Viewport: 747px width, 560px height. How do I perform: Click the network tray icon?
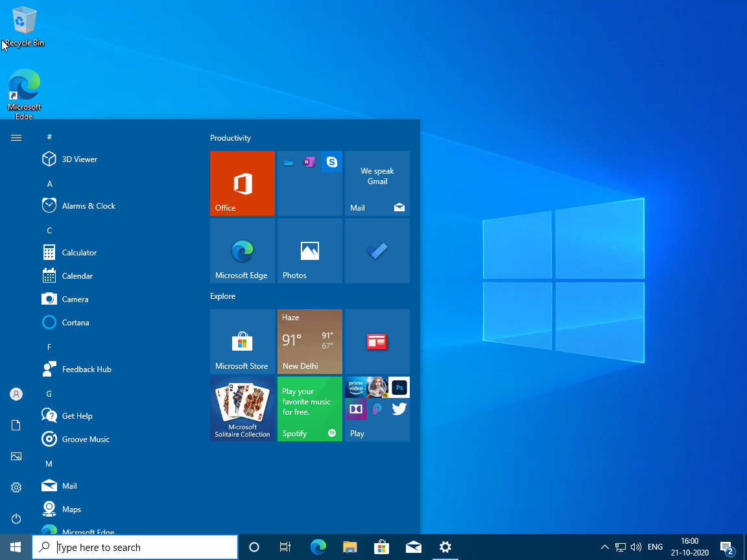click(x=621, y=547)
